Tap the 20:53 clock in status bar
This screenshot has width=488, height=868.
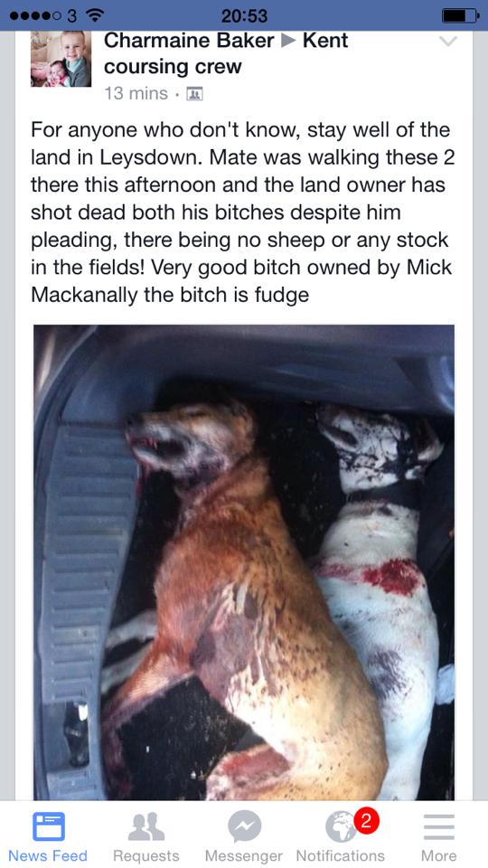coord(244,15)
